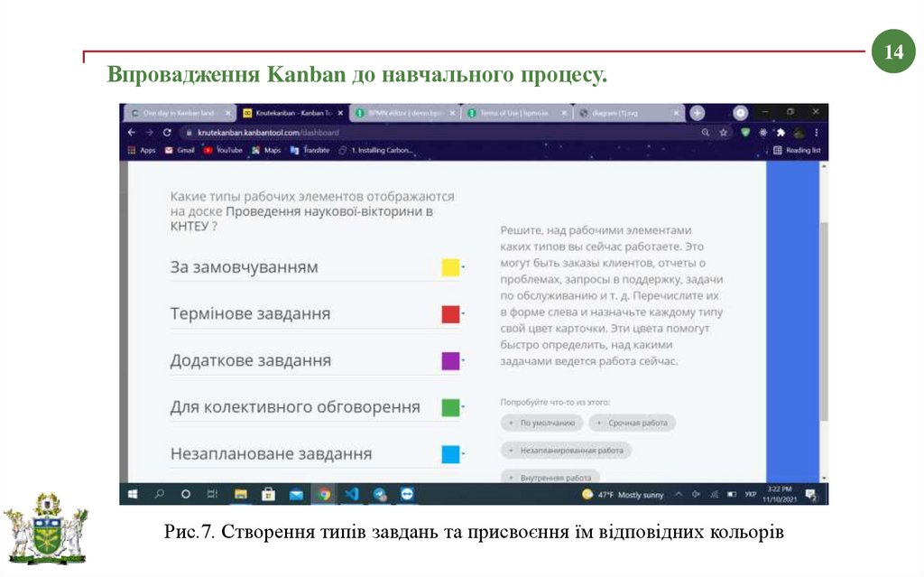
Task: Add the 'По умолчанию' suggested type
Action: click(x=542, y=423)
